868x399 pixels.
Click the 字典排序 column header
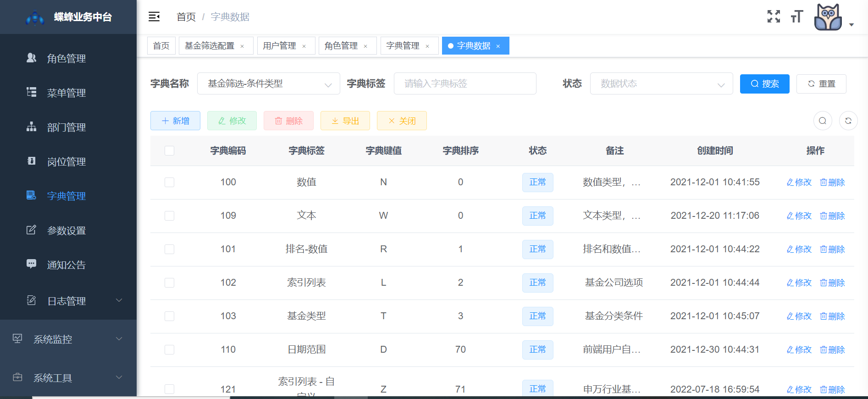click(x=461, y=150)
